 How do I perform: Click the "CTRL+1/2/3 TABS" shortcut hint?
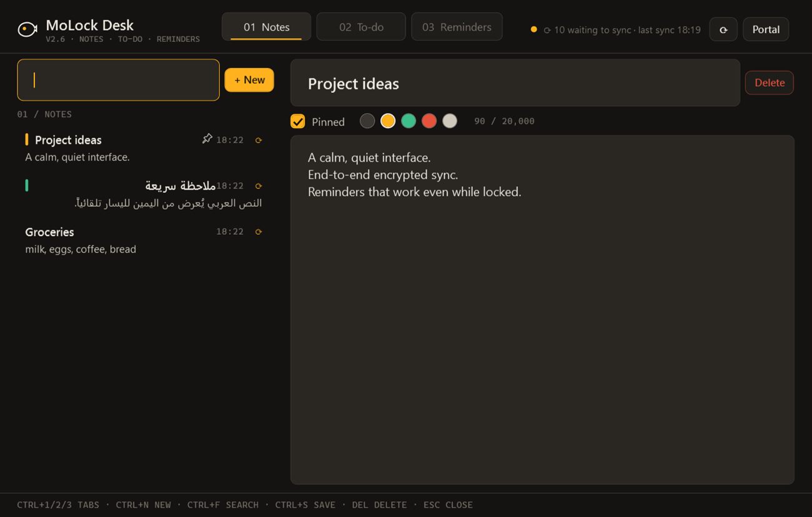click(x=58, y=505)
